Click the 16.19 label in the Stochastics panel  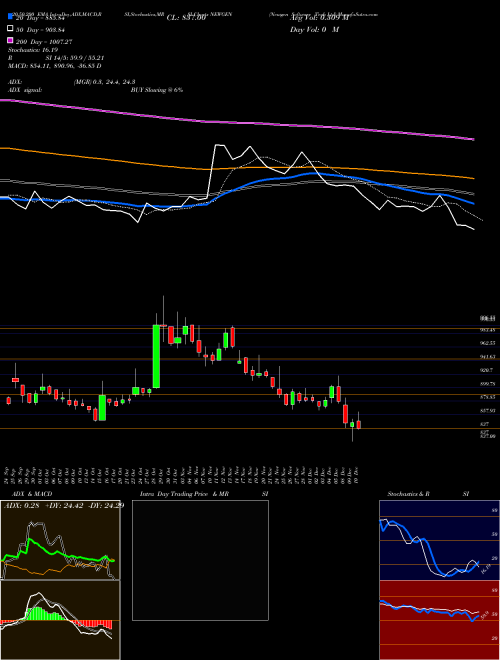(x=486, y=570)
